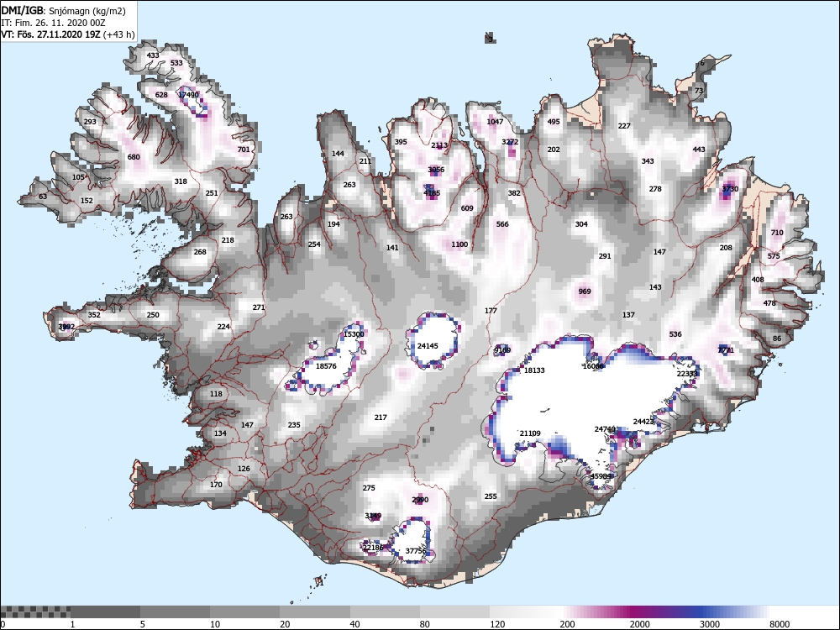Click the value 177 in central Iceland
The width and height of the screenshot is (840, 630).
[x=491, y=311]
